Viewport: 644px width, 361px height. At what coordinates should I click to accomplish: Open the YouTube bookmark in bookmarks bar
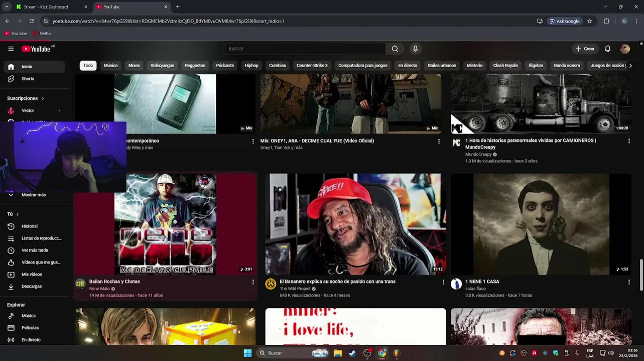16,34
